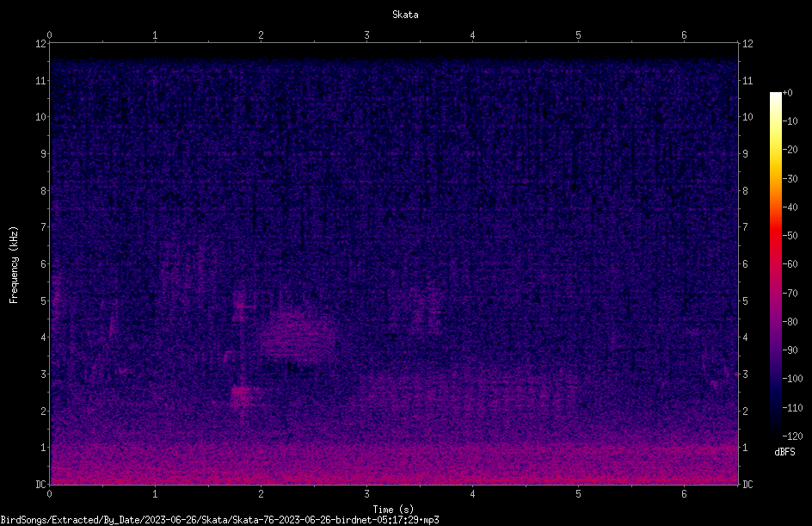Click the '-50' colorbar label

point(790,236)
